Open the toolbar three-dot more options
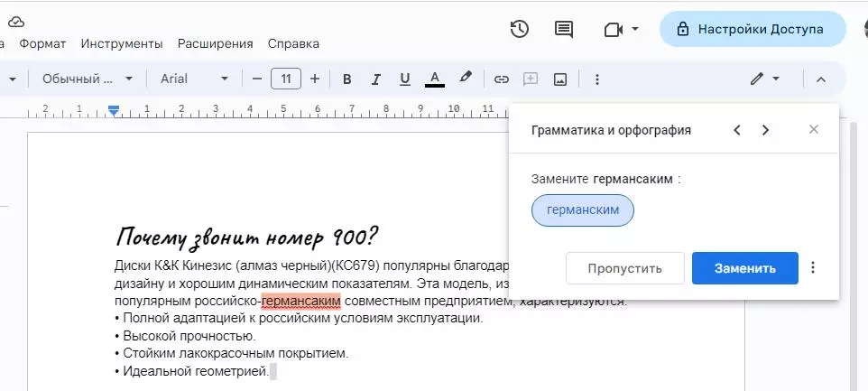The height and width of the screenshot is (391, 868). click(596, 79)
